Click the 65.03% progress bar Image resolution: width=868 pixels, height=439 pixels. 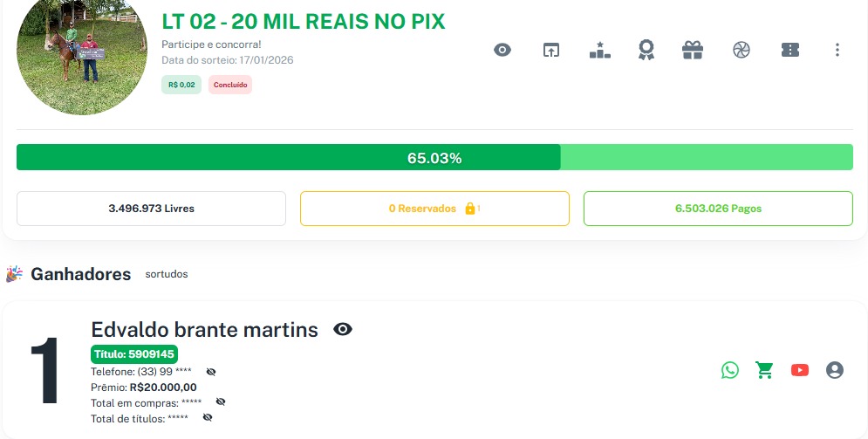pos(434,158)
